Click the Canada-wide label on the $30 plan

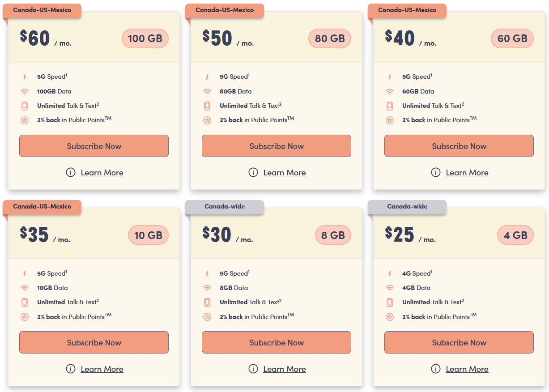223,207
